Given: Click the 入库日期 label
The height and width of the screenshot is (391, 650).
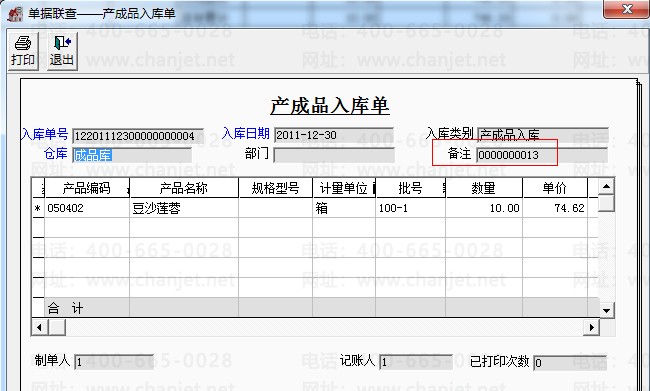Looking at the screenshot, I should pyautogui.click(x=246, y=133).
